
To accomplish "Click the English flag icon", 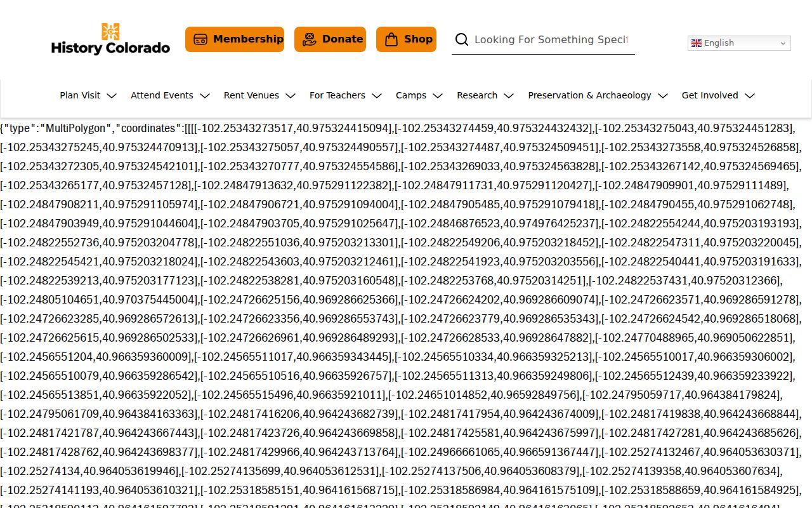I will click(x=697, y=43).
